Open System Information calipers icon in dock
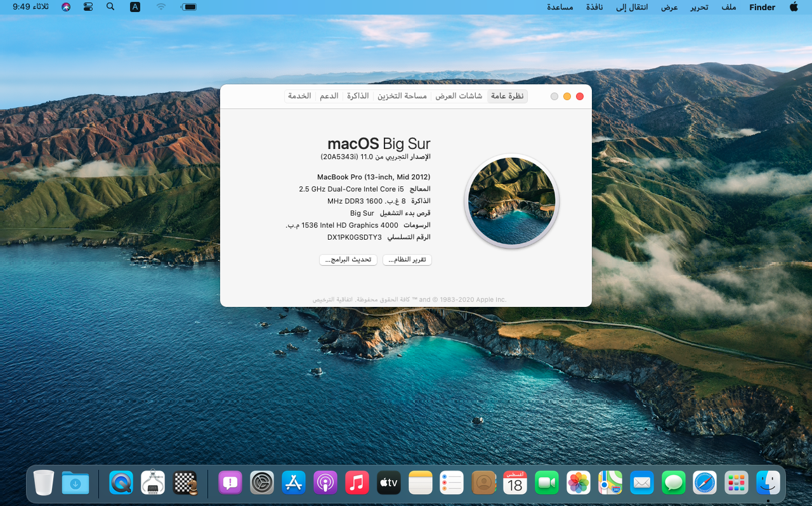 [x=153, y=483]
